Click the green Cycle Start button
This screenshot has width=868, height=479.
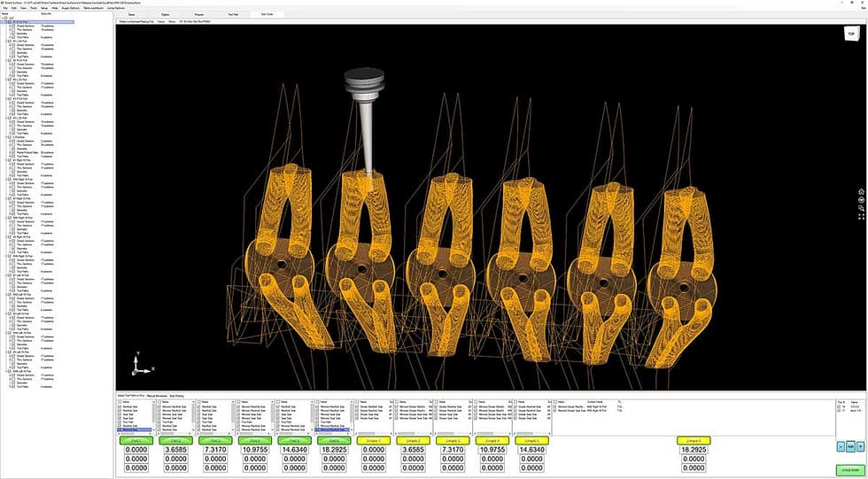pyautogui.click(x=850, y=470)
